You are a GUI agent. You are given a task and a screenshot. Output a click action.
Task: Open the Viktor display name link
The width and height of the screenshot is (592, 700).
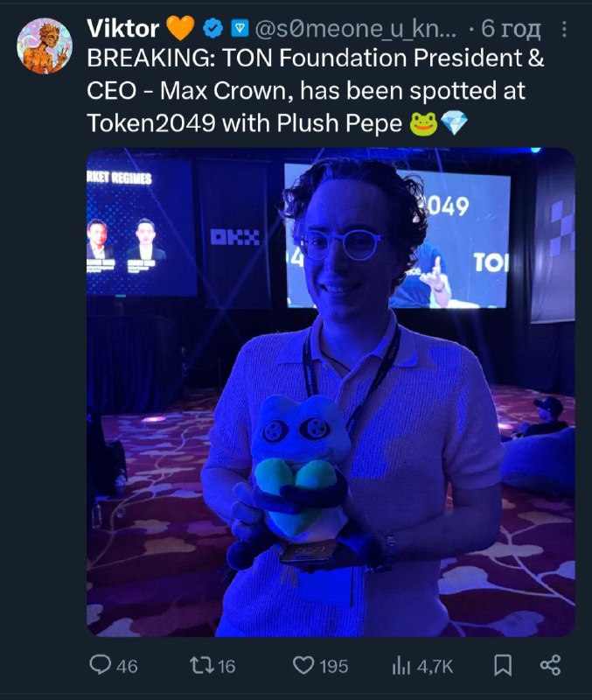123,29
